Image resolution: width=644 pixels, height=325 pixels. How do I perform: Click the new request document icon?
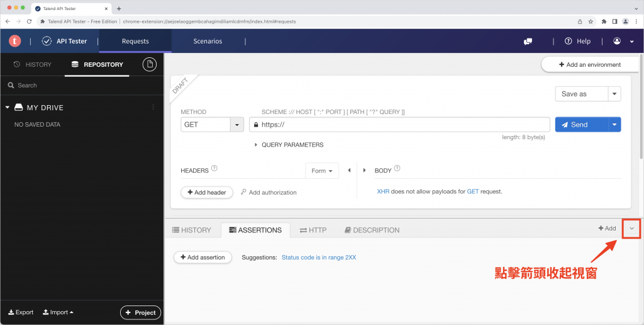point(150,64)
